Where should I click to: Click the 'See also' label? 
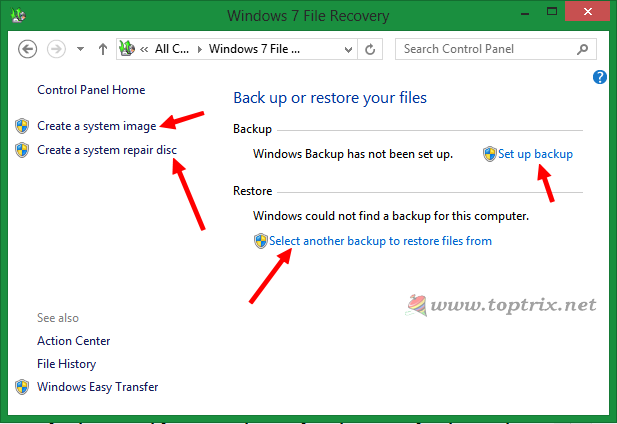tap(58, 318)
